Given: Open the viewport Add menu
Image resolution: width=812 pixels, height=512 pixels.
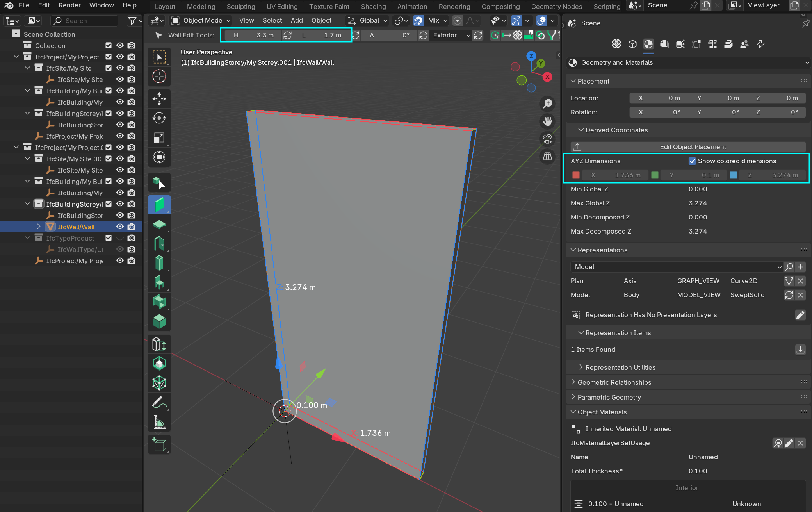Looking at the screenshot, I should 297,20.
